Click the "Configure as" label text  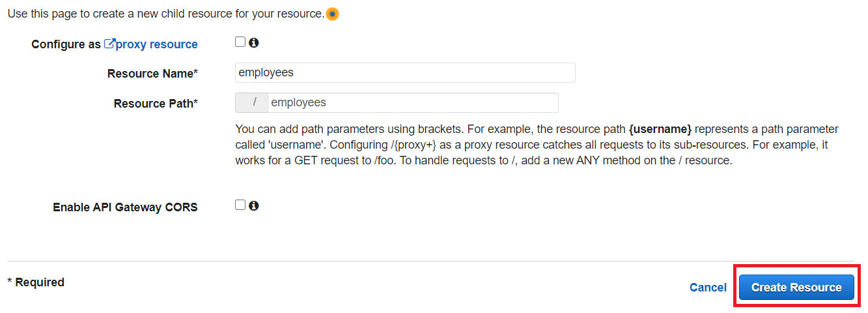[66, 44]
